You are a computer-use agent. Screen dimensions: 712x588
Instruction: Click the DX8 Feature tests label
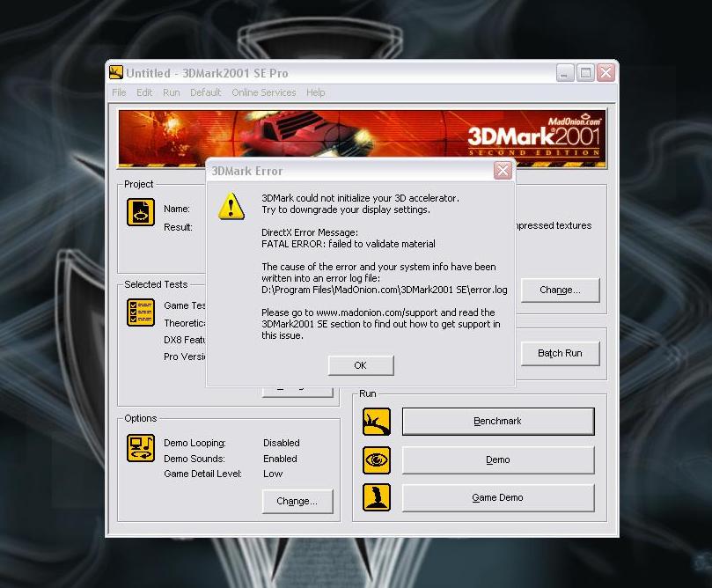coord(184,340)
